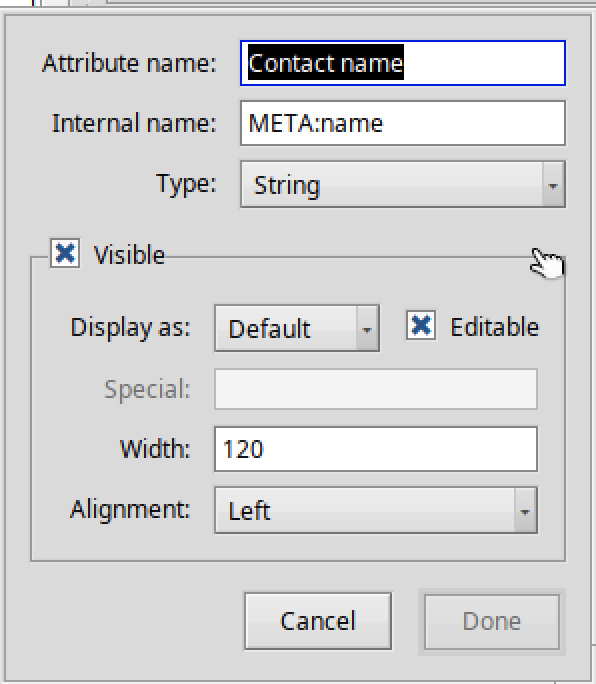Click the greyed-out Special field
Image resolution: width=596 pixels, height=684 pixels.
376,389
